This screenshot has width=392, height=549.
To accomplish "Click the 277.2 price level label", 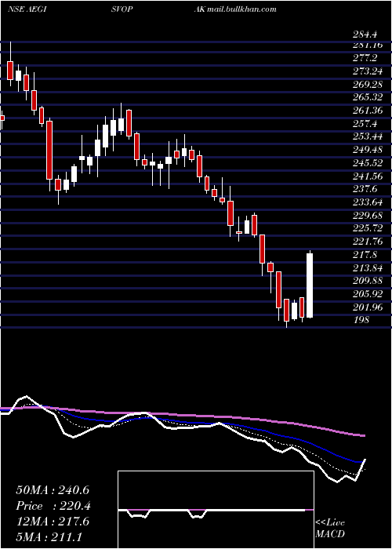I will 365,58.
